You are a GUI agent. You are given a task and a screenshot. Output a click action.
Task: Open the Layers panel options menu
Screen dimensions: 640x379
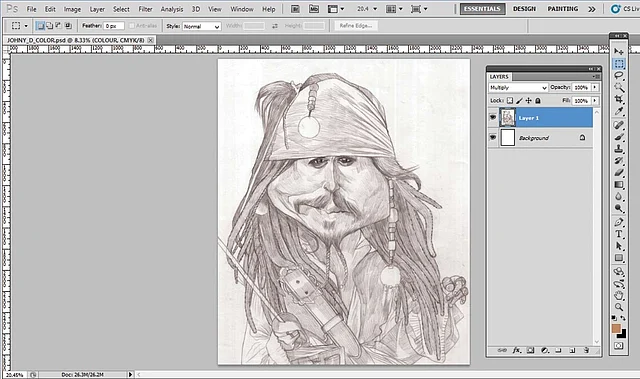pos(596,77)
